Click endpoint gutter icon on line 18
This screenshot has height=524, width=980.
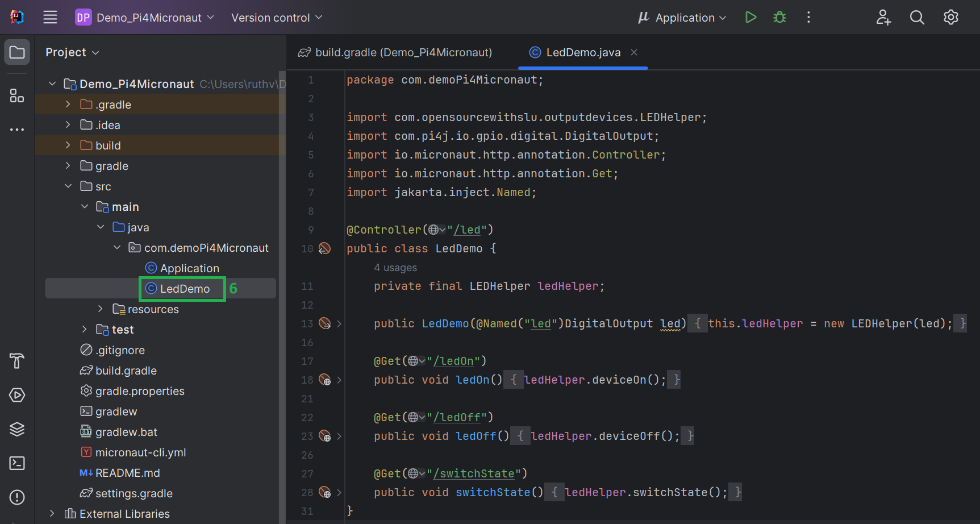pyautogui.click(x=324, y=380)
